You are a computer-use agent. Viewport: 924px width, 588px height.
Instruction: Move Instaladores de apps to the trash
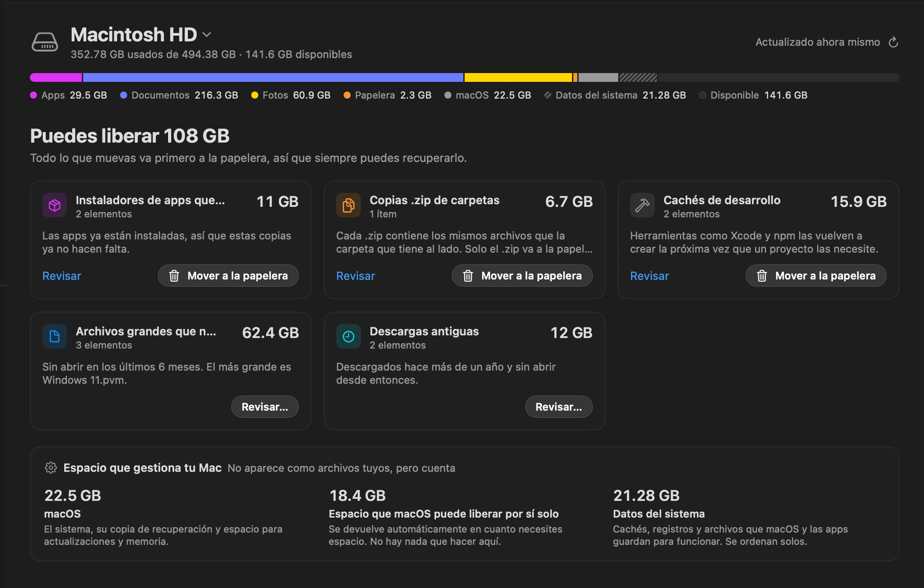(228, 276)
